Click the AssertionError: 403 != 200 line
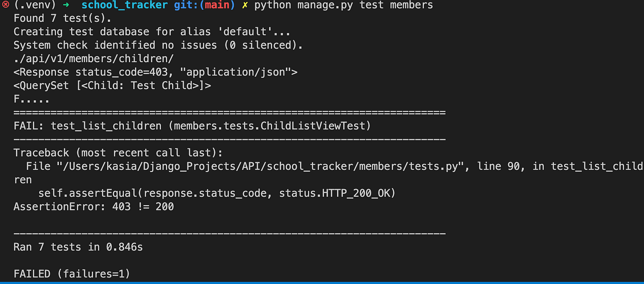Viewport: 644px width, 284px height. (x=94, y=207)
